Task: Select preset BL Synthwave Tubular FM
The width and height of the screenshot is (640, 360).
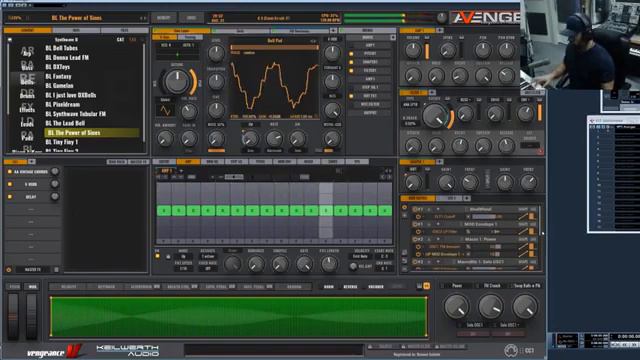Action: (76, 114)
